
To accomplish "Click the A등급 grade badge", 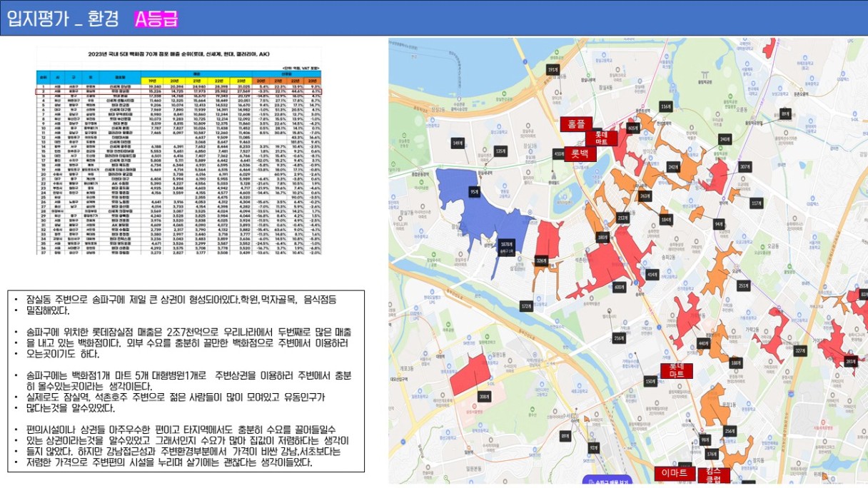I will (156, 19).
